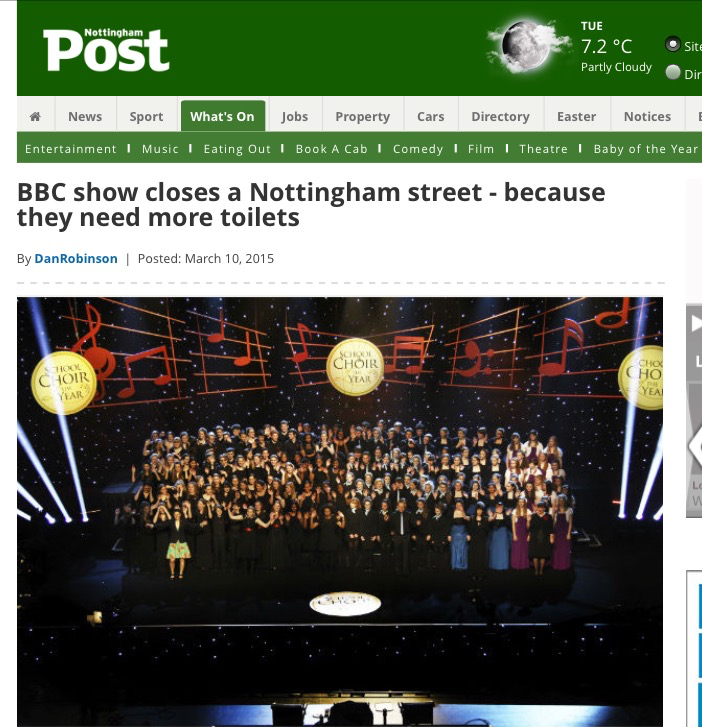
Task: Click the sidebar carousel previous arrow
Action: (696, 446)
